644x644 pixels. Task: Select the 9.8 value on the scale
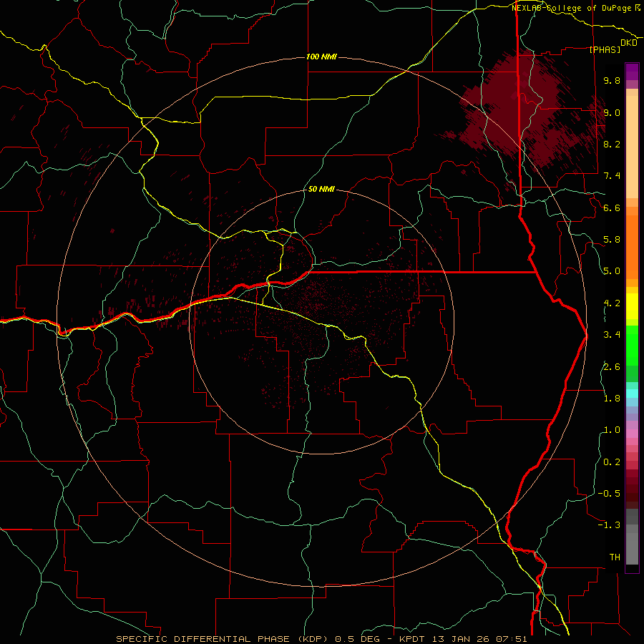(x=612, y=80)
